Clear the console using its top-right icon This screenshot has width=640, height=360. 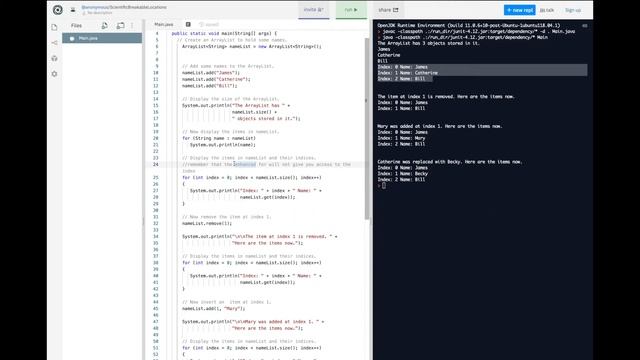coord(584,26)
